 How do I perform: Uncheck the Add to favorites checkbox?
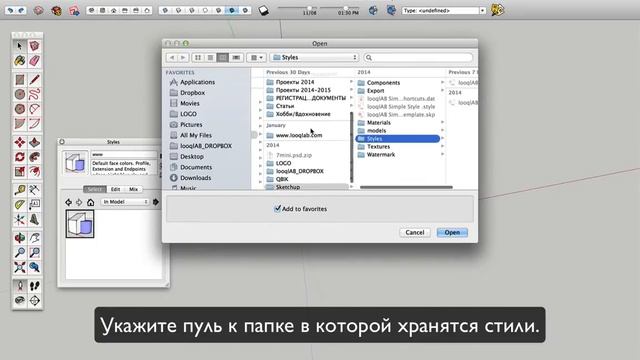pos(278,209)
